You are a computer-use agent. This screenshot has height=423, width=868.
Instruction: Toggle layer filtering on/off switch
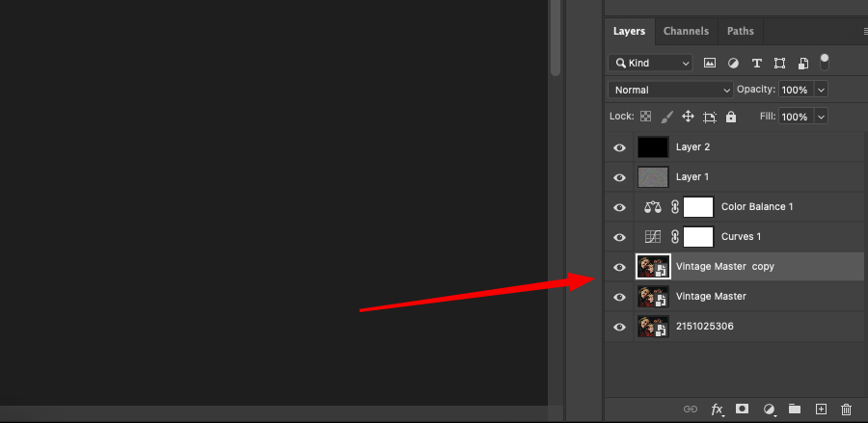[x=825, y=62]
